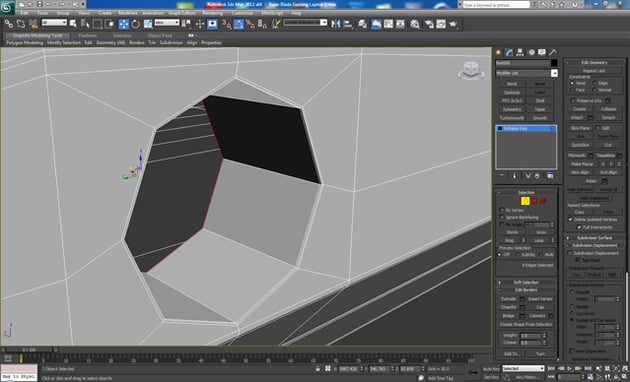
Task: Toggle the Angle Snap icon
Action: tap(239, 24)
